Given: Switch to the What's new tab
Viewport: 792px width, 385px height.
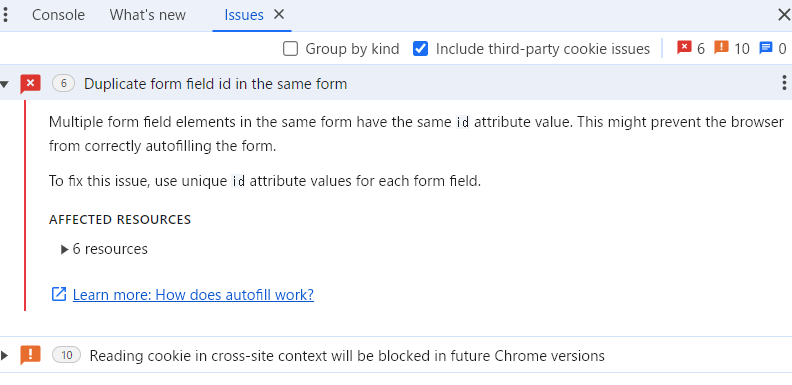Looking at the screenshot, I should tap(147, 15).
